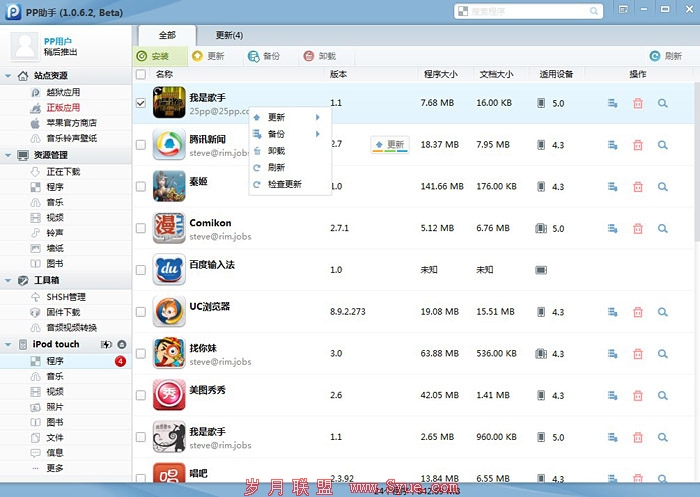Click the backup icon for 我是歌手 version 1.1 2.65 MB
This screenshot has height=497, width=700.
click(612, 437)
